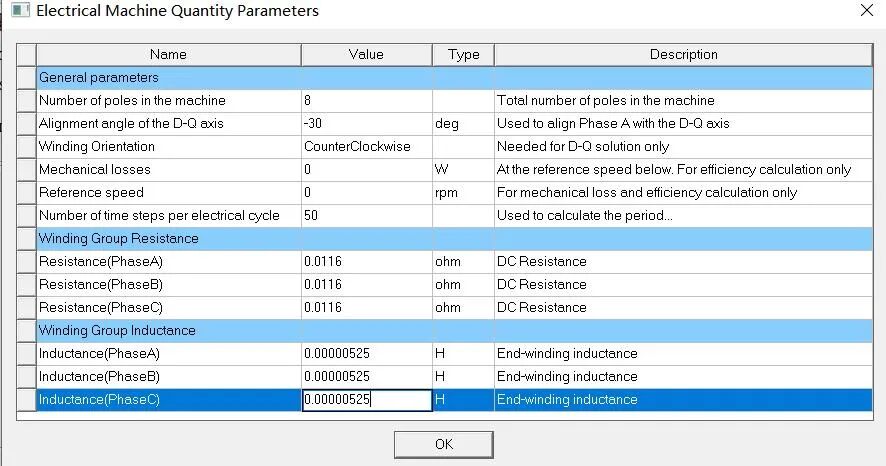Click 'Used to align Phase A' description

684,124
